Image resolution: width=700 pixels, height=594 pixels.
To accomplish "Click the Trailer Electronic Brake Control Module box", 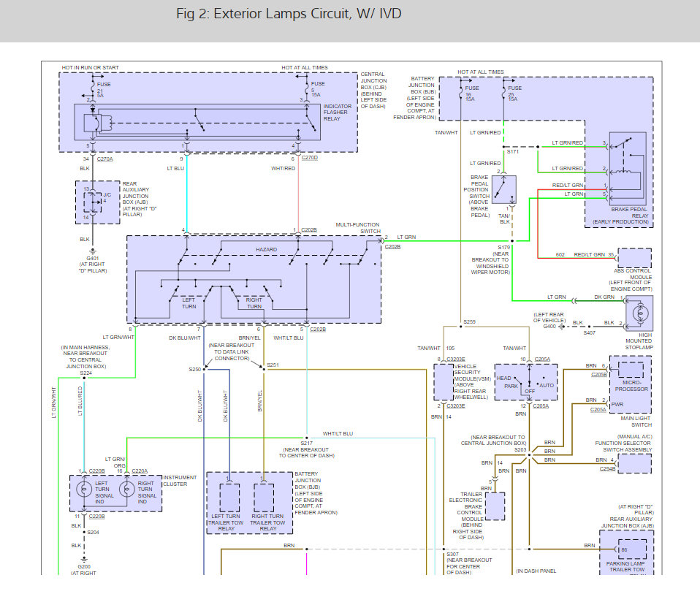I will (x=495, y=506).
